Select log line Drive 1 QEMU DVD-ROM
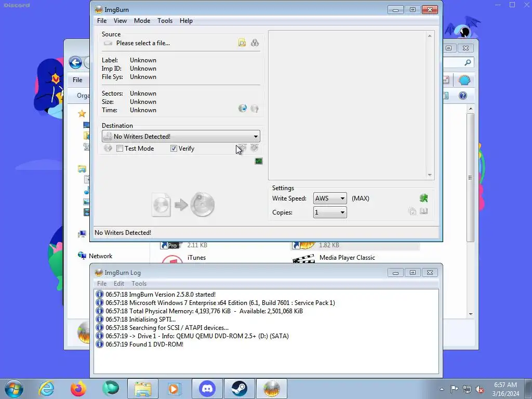The image size is (532, 399). [197, 336]
